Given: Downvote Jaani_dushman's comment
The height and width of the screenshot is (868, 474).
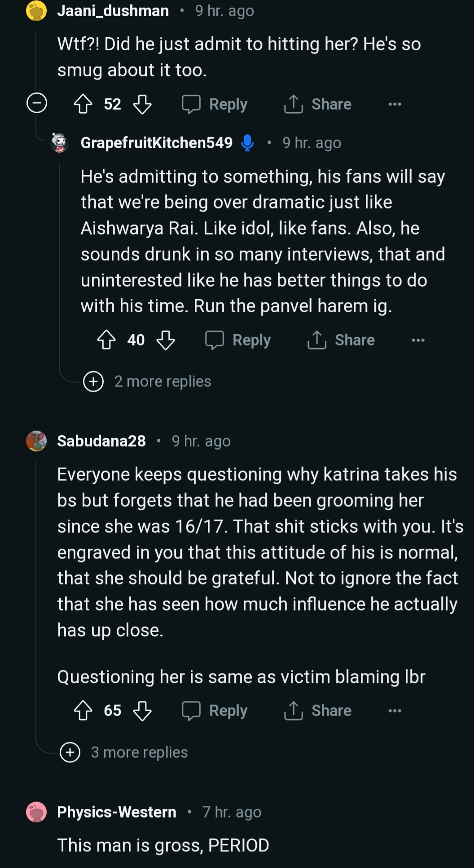Looking at the screenshot, I should (142, 104).
